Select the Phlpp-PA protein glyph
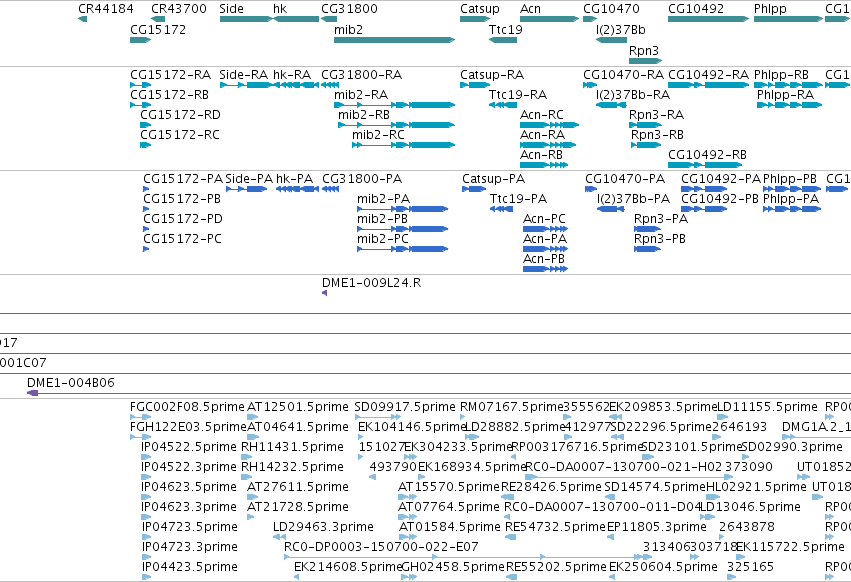Viewport: 851px width, 582px height. coord(792,209)
